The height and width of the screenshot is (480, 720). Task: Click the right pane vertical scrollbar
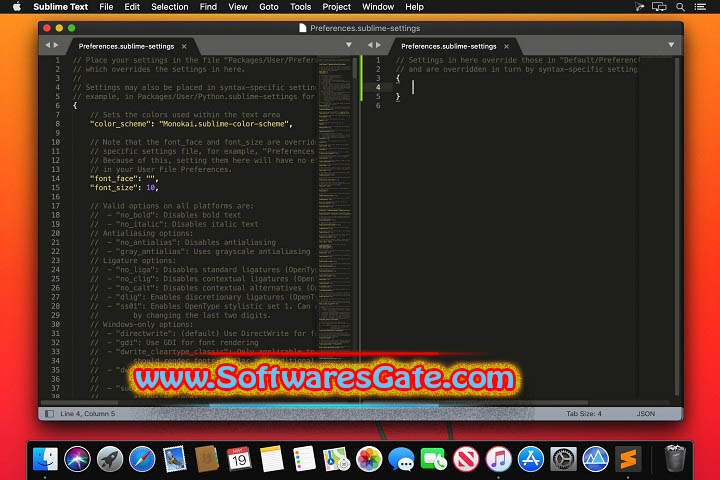pyautogui.click(x=677, y=225)
